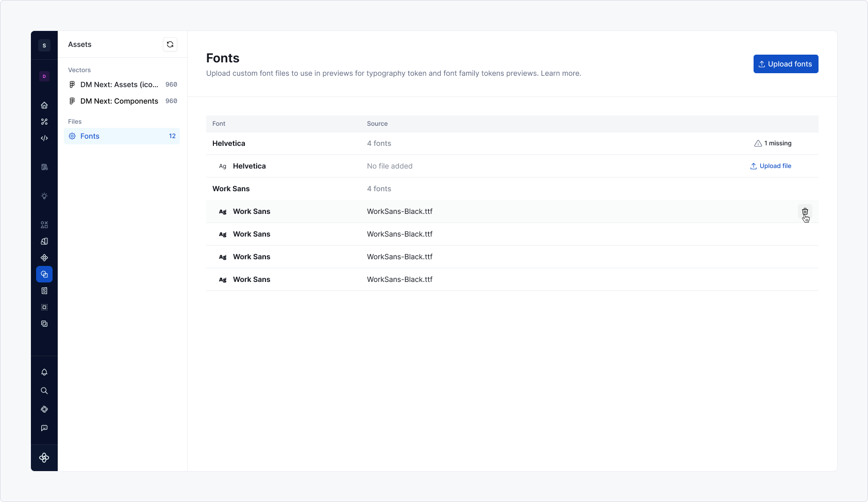
Task: Open the search magnifier icon
Action: pyautogui.click(x=44, y=391)
